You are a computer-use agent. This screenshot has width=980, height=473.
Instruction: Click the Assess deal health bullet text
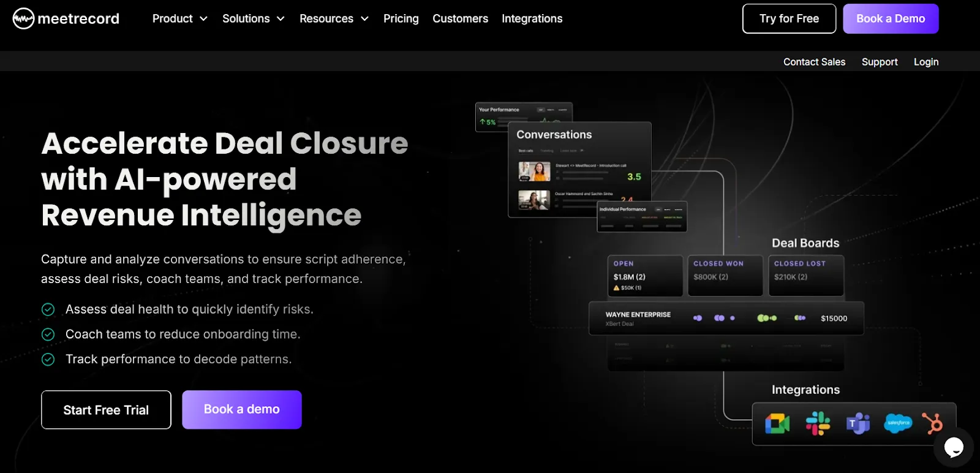189,309
